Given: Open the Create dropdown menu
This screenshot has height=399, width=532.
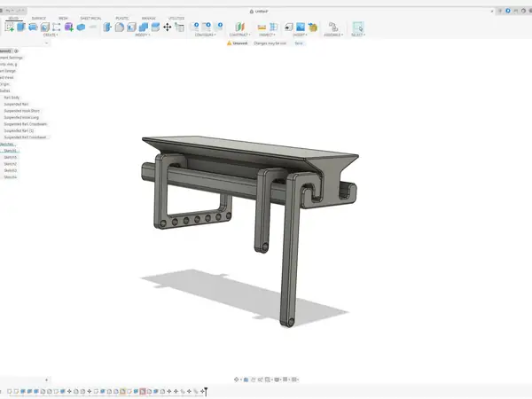Looking at the screenshot, I should (51, 35).
